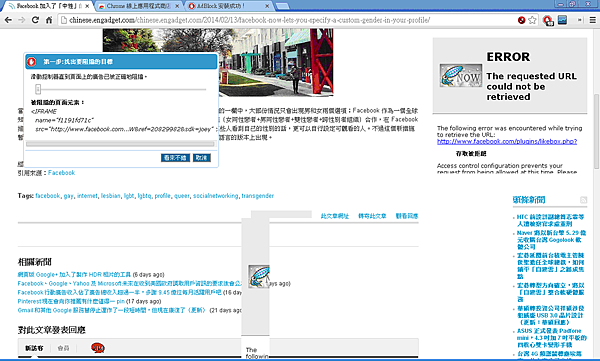Open the 'profile' tag link
The image size is (600, 361).
click(x=163, y=196)
